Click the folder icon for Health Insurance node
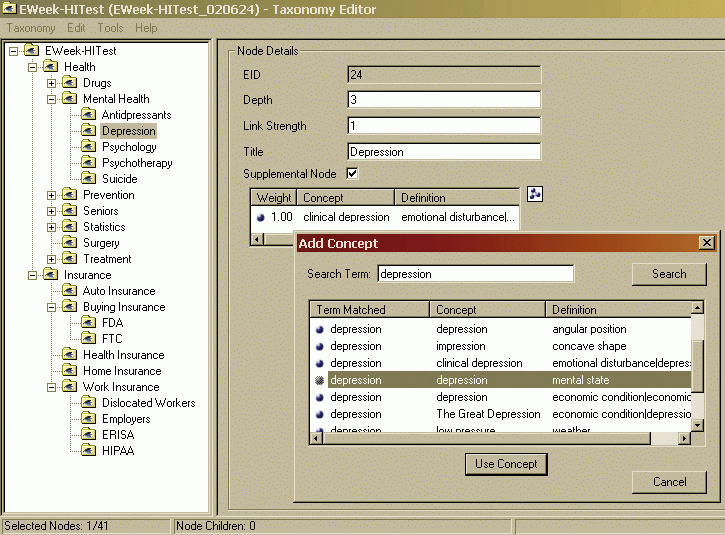The height and width of the screenshot is (535, 725). click(70, 355)
